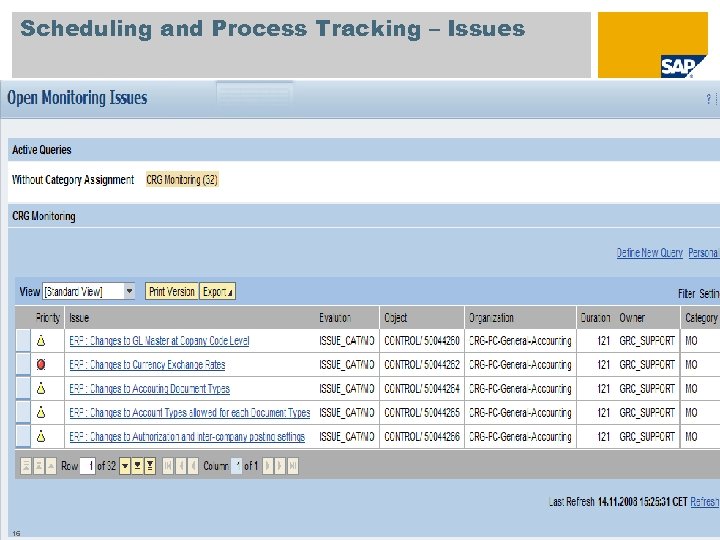Click the Settings link beside Filter
720x540 pixels.
(709, 293)
